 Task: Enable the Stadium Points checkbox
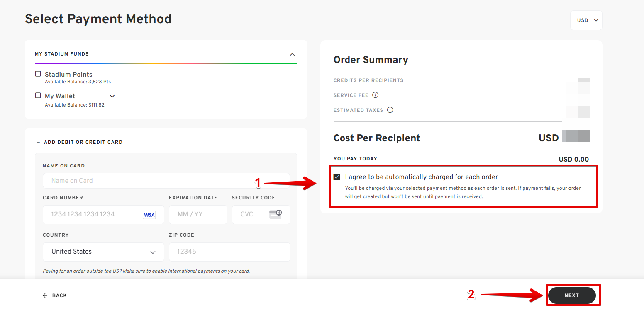[38, 74]
